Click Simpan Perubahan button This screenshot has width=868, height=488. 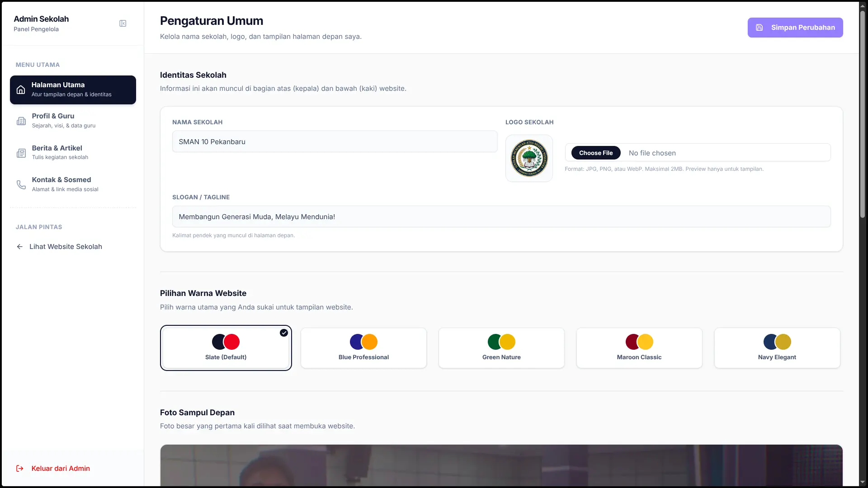coord(795,28)
